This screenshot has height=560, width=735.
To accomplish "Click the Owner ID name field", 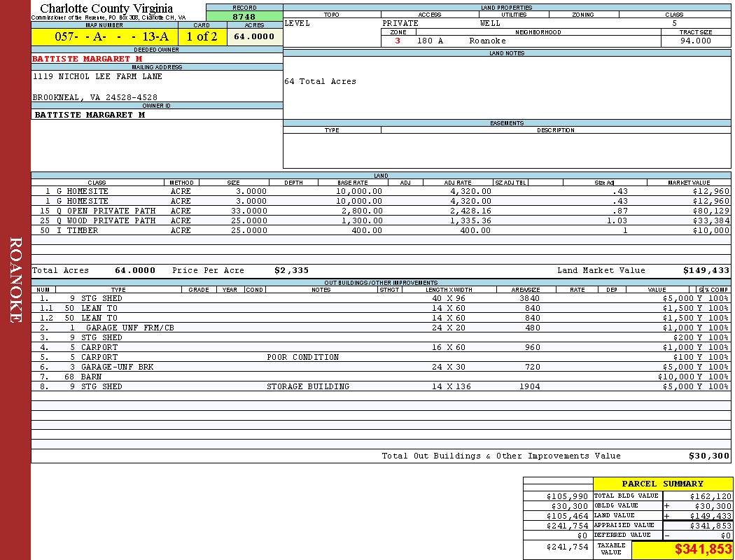I will pyautogui.click(x=90, y=114).
